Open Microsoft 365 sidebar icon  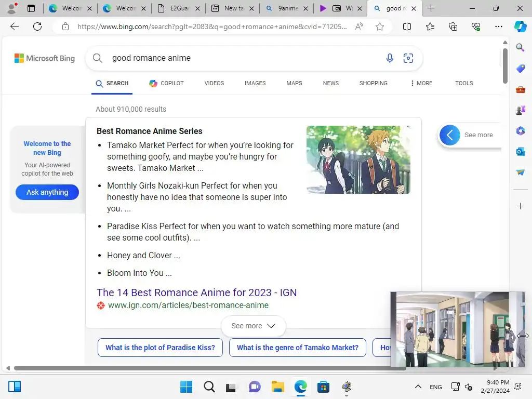[520, 130]
